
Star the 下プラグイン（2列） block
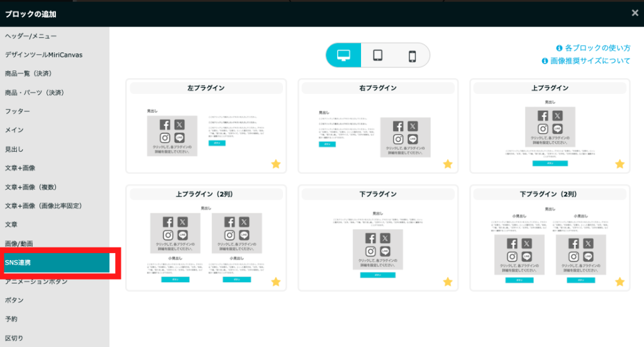(x=619, y=282)
